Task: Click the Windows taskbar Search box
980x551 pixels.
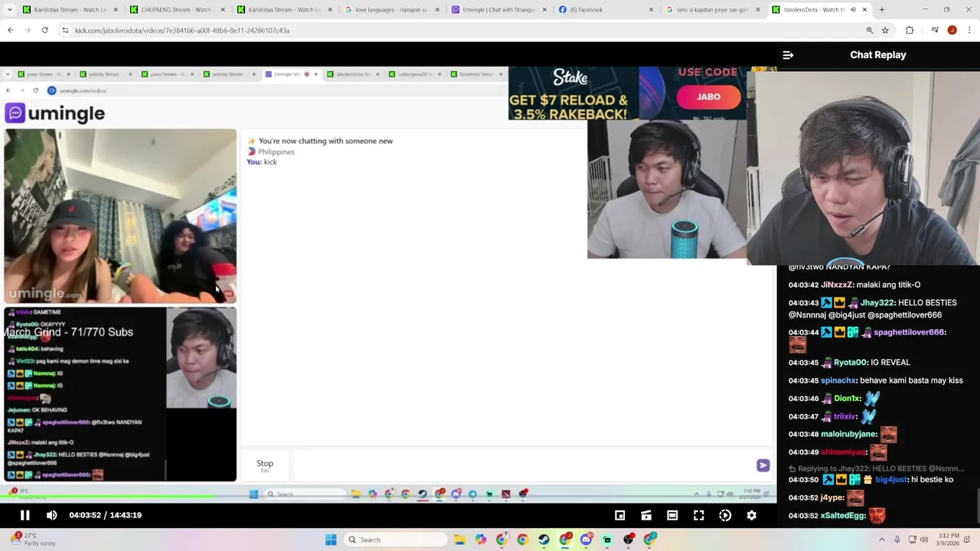Action: click(394, 540)
